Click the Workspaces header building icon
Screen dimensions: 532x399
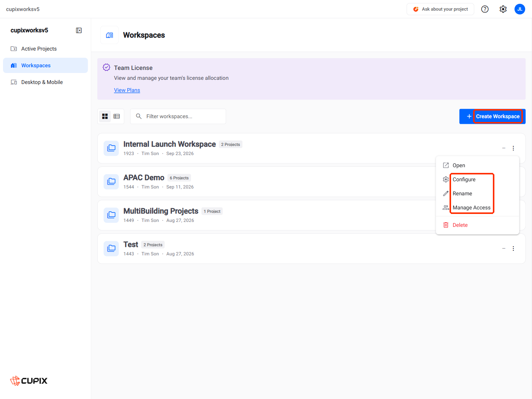click(x=109, y=35)
